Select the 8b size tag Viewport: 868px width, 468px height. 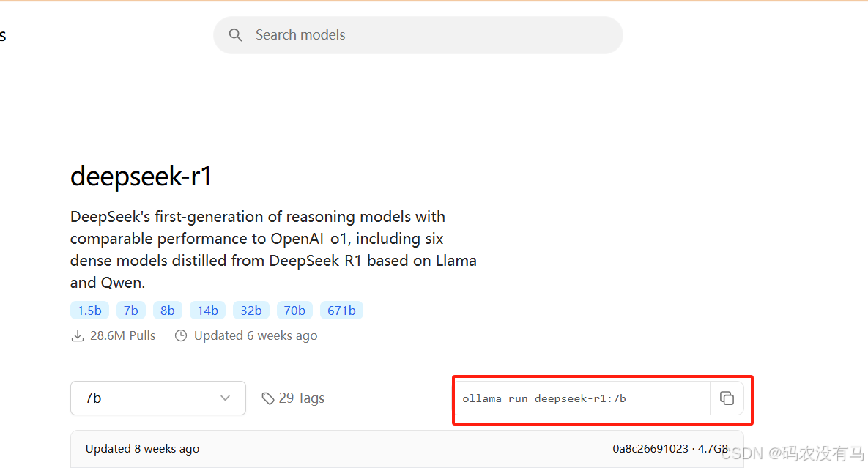pyautogui.click(x=168, y=311)
